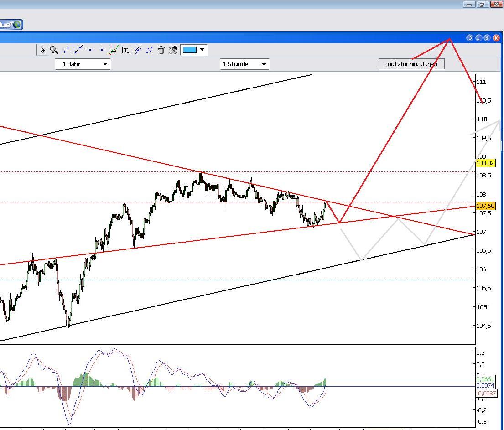The width and height of the screenshot is (504, 430).
Task: Click the red -0,0587 indicator value
Action: click(x=486, y=393)
